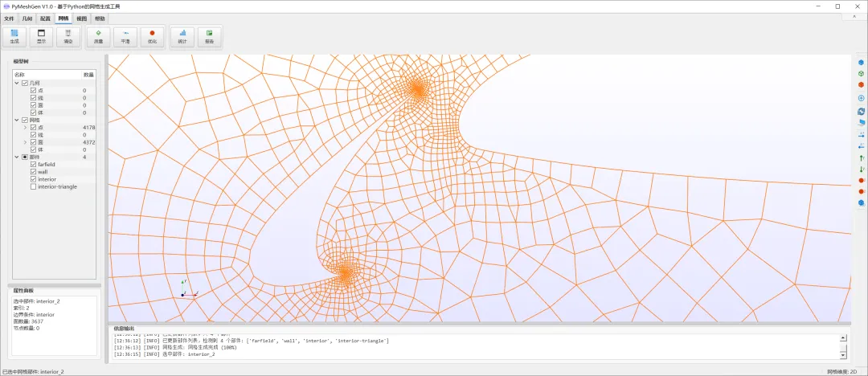This screenshot has height=376, width=868.
Task: Click the blue left-arrow X-axis view icon
Action: 862,146
